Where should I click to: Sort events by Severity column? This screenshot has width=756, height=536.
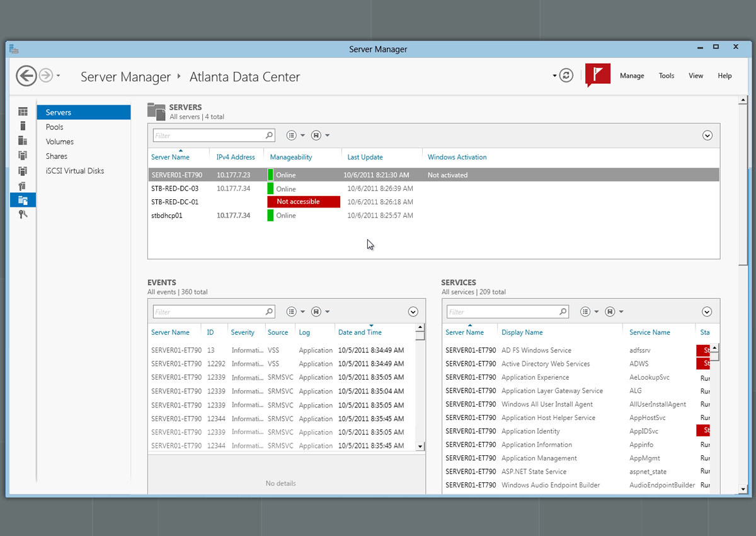[243, 332]
